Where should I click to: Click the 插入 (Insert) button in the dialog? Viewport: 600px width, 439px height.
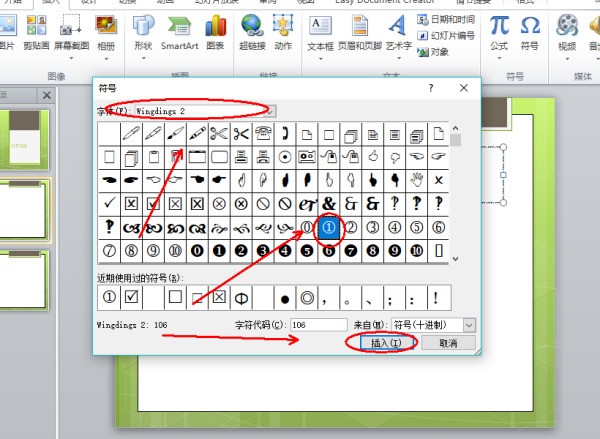386,343
